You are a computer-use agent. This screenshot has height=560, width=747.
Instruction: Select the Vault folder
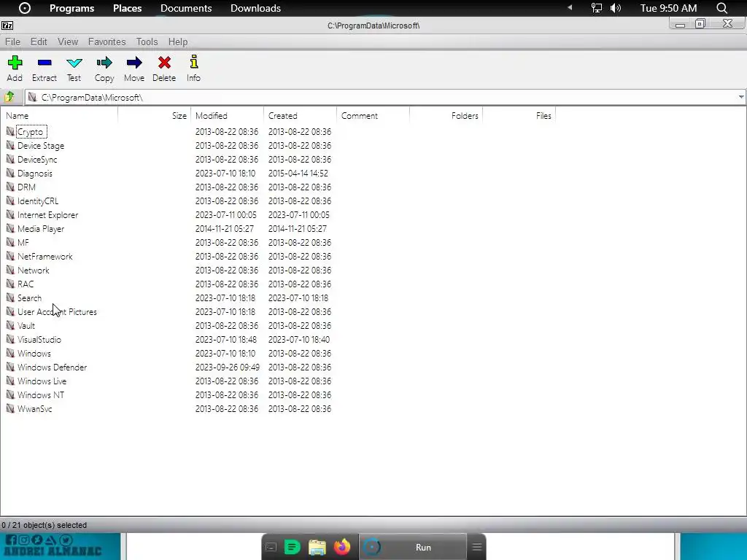click(x=26, y=326)
